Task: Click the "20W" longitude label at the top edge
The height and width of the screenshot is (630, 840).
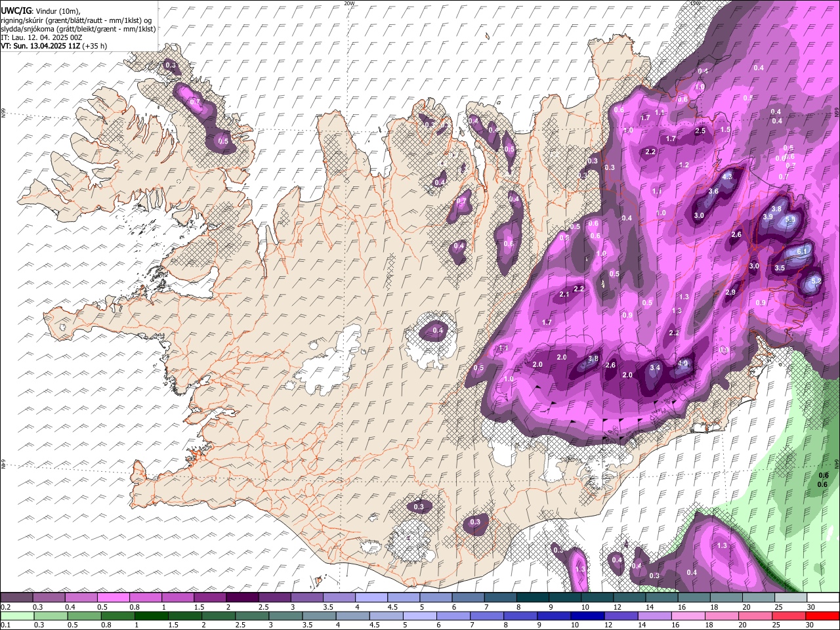Action: [349, 3]
